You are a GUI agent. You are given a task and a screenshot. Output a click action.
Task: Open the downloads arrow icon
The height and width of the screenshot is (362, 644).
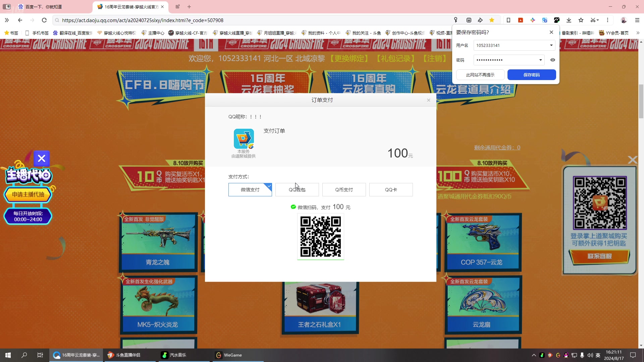point(569,20)
